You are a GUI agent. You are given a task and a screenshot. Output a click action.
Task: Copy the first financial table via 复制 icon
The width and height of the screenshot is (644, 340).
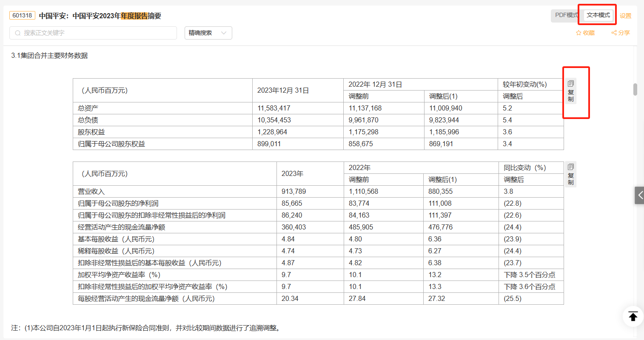pos(571,91)
